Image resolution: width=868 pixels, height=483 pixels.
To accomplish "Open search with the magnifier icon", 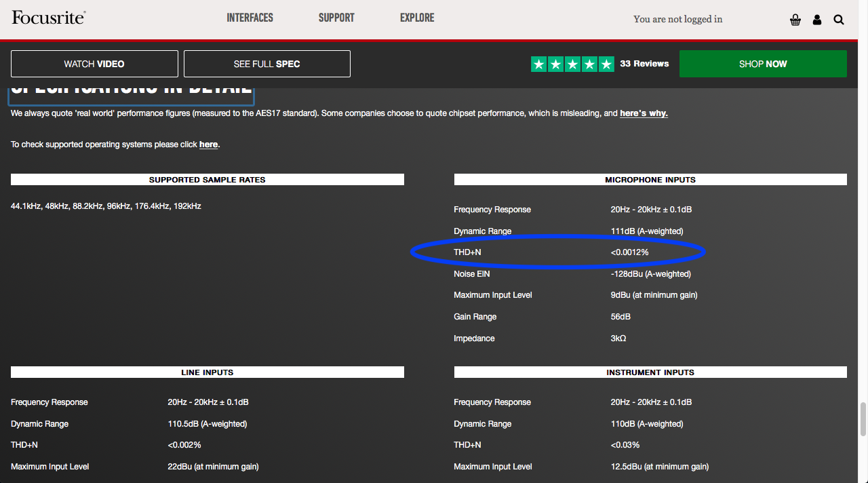I will [839, 20].
